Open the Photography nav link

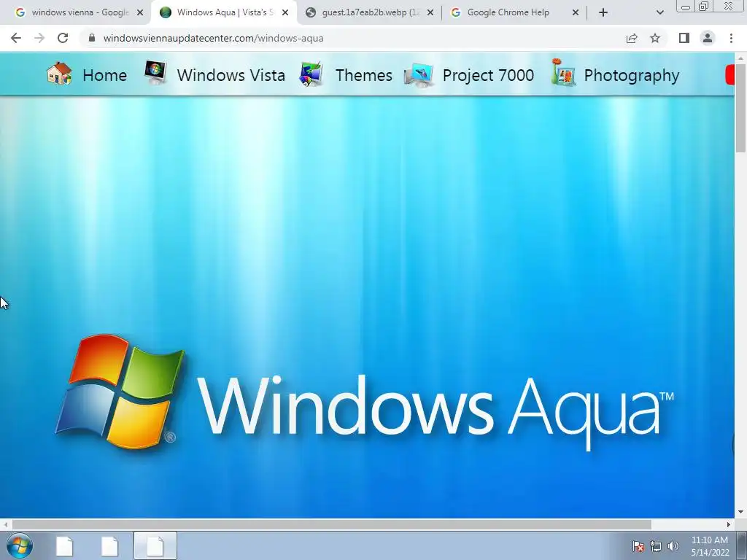[x=632, y=75]
